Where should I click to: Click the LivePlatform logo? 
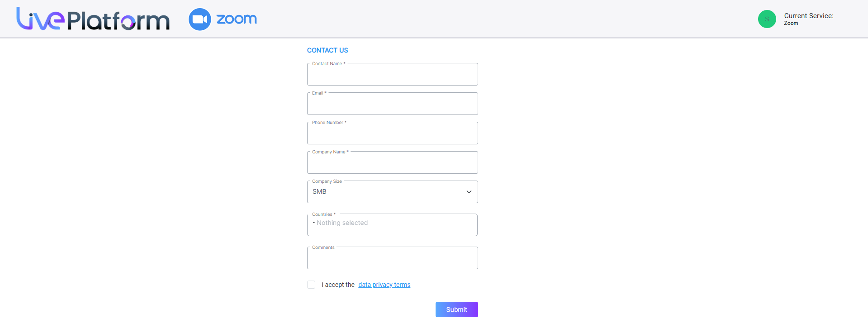tap(93, 19)
